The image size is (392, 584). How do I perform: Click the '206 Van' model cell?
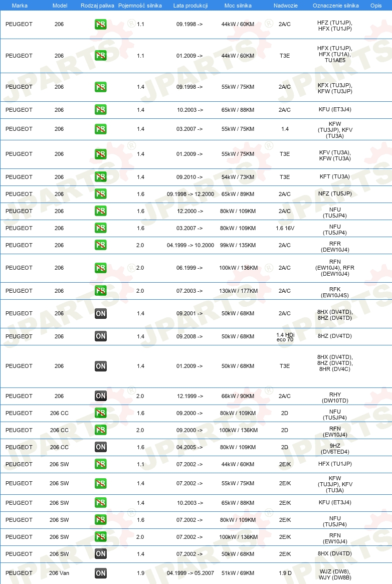click(x=59, y=573)
